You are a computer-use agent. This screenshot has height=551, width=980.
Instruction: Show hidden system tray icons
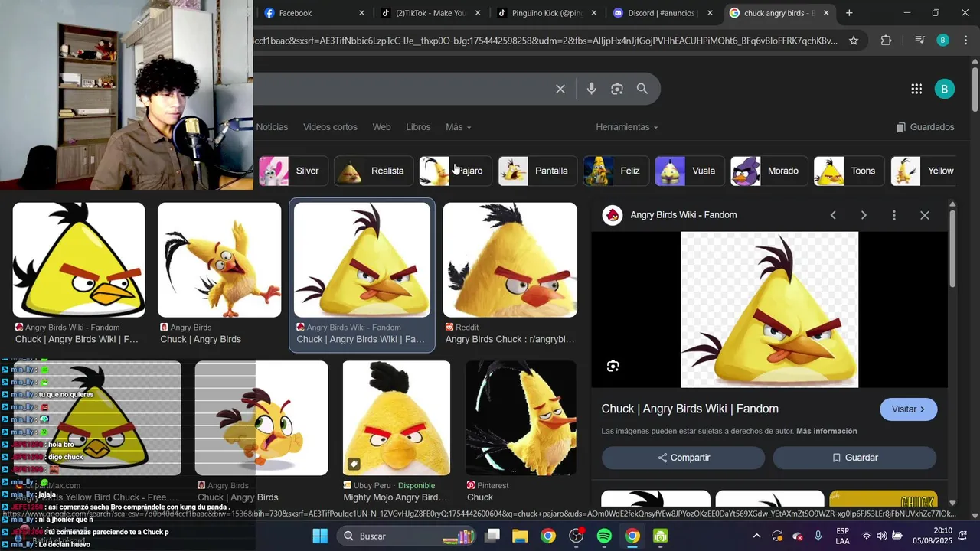[756, 536]
